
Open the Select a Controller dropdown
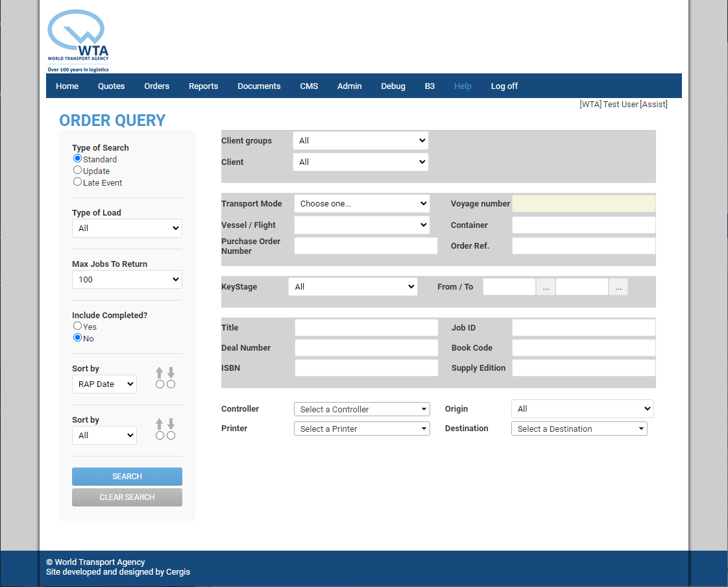coord(361,409)
